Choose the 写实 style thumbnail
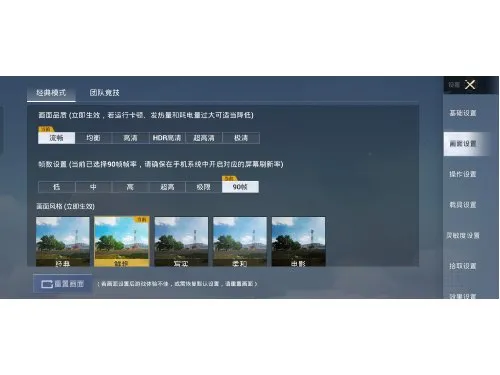This screenshot has height=375, width=500. [x=181, y=242]
